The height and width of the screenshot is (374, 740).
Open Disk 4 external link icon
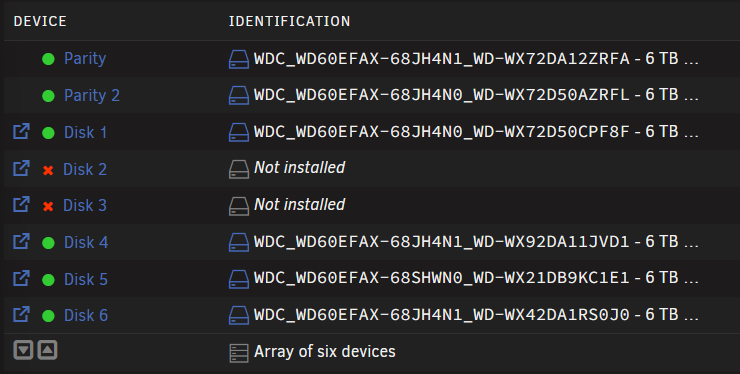point(21,241)
